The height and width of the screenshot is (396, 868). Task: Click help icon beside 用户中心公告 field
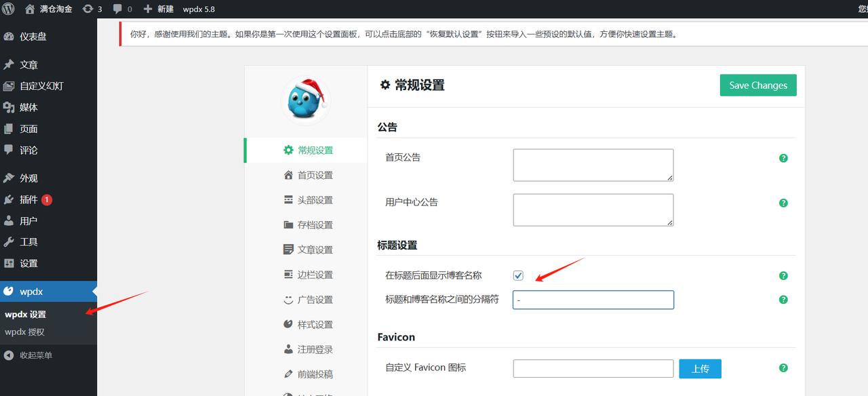click(783, 203)
